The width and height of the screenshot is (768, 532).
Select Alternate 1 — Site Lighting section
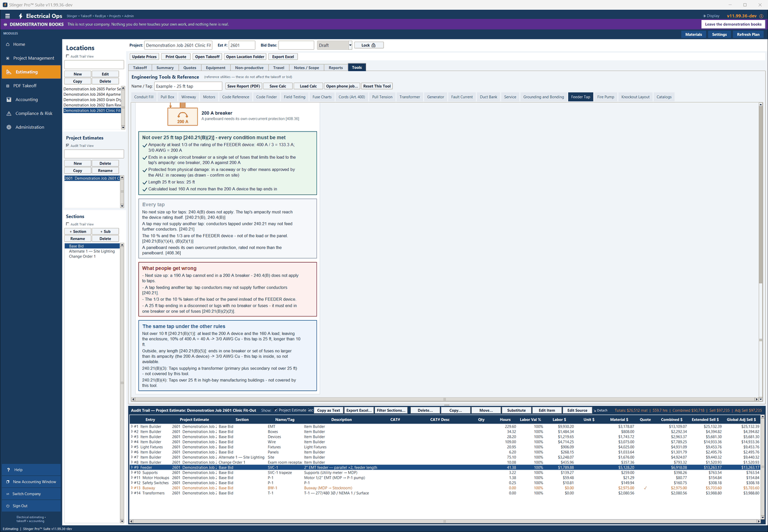[x=92, y=251]
